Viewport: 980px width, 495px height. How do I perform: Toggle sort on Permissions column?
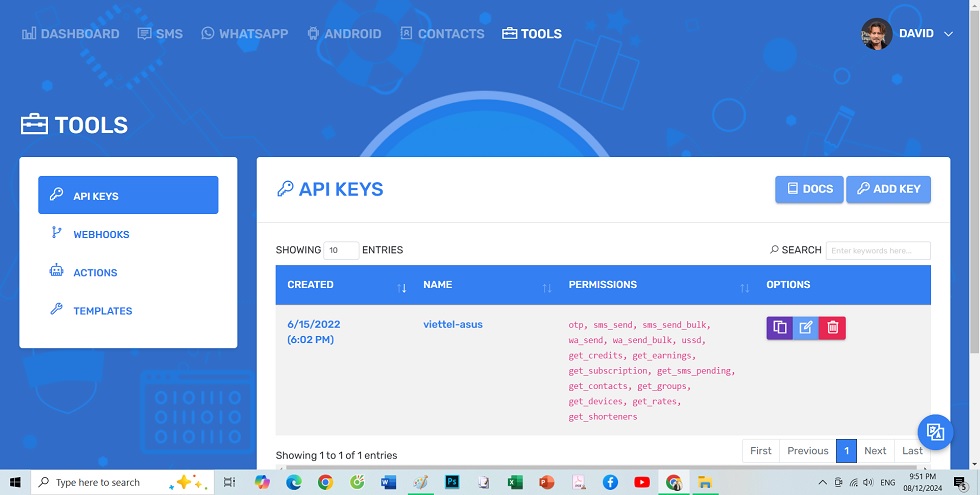744,288
